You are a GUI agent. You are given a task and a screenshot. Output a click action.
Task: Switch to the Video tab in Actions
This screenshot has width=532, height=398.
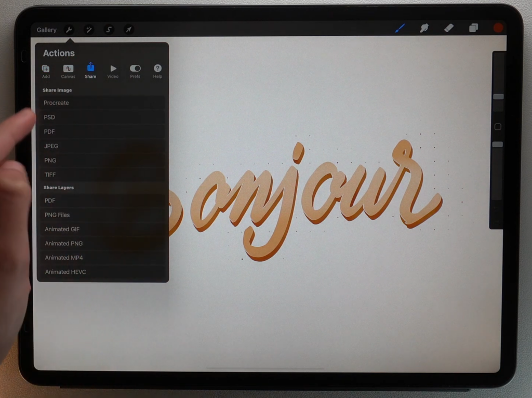coord(113,71)
